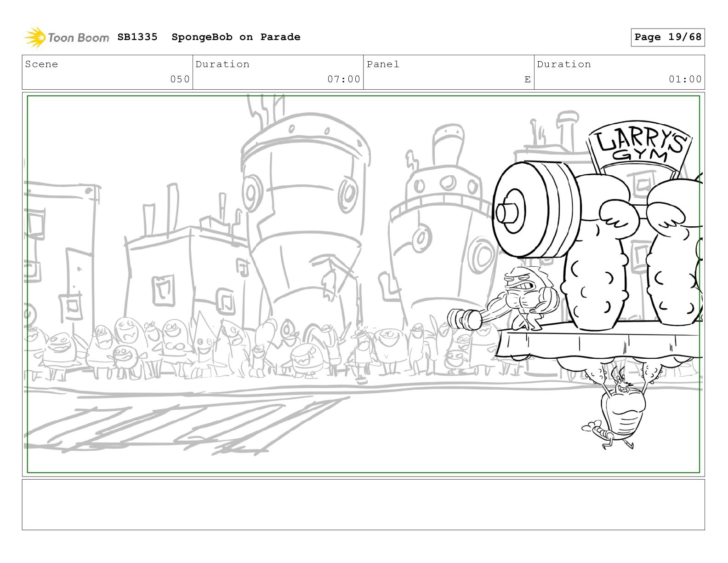
Task: Click the Toon Boom logo
Action: (67, 37)
